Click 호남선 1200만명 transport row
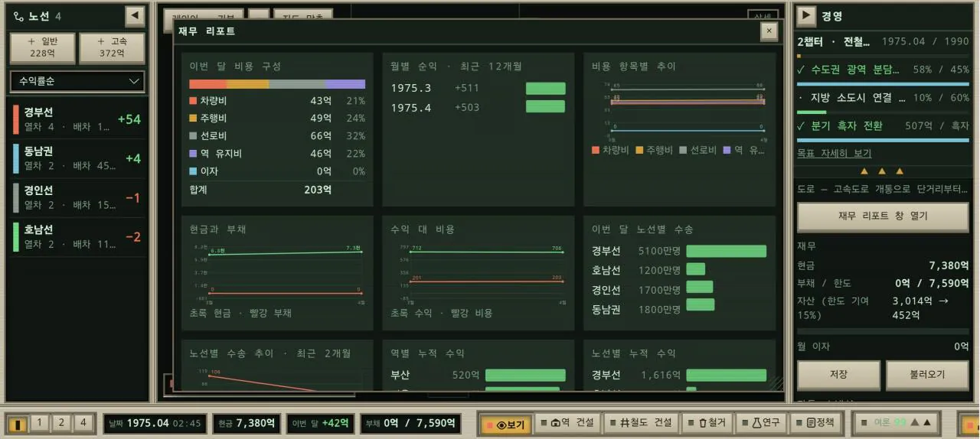Screen dimensions: 980x439 pyautogui.click(x=679, y=269)
